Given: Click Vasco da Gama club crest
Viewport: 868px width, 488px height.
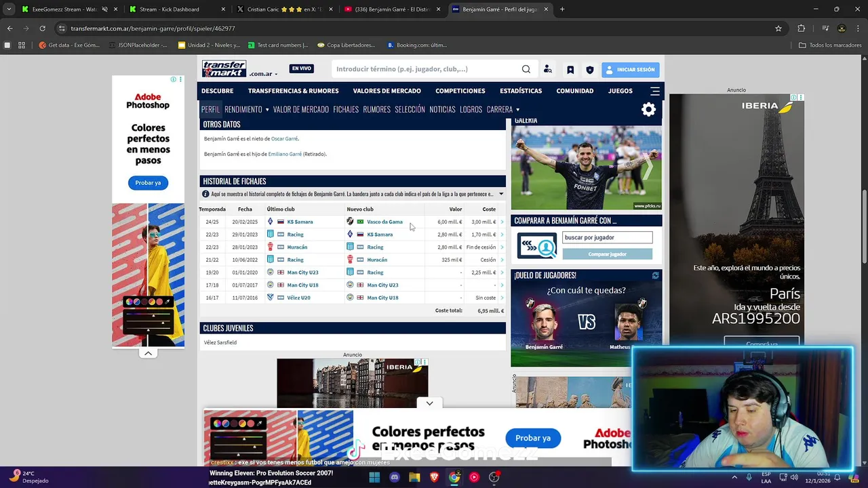Looking at the screenshot, I should [x=350, y=222].
